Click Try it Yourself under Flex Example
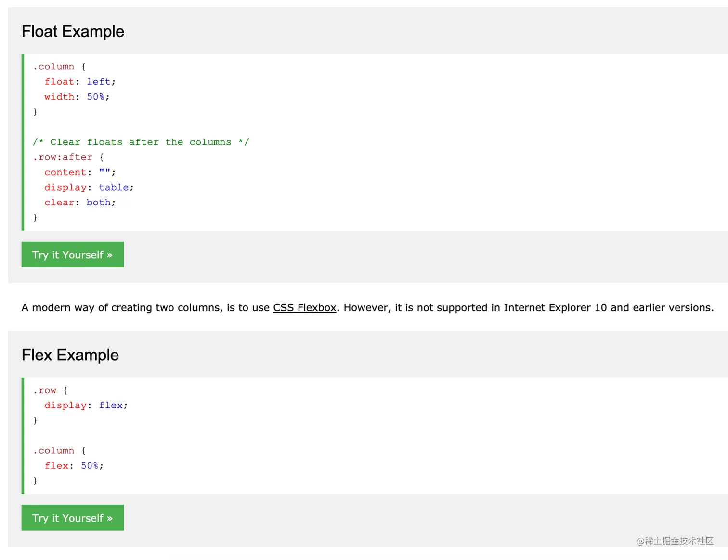 (x=73, y=518)
